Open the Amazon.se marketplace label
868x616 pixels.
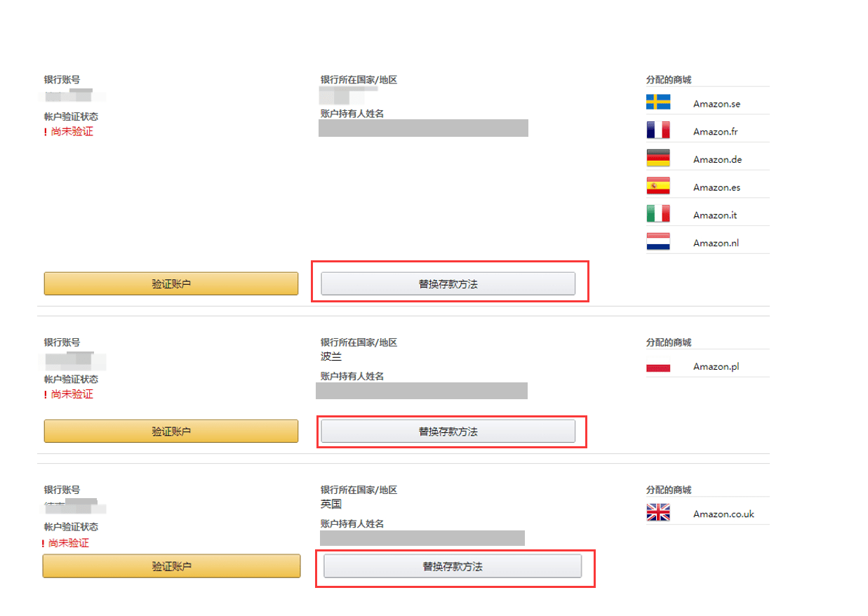(x=716, y=104)
